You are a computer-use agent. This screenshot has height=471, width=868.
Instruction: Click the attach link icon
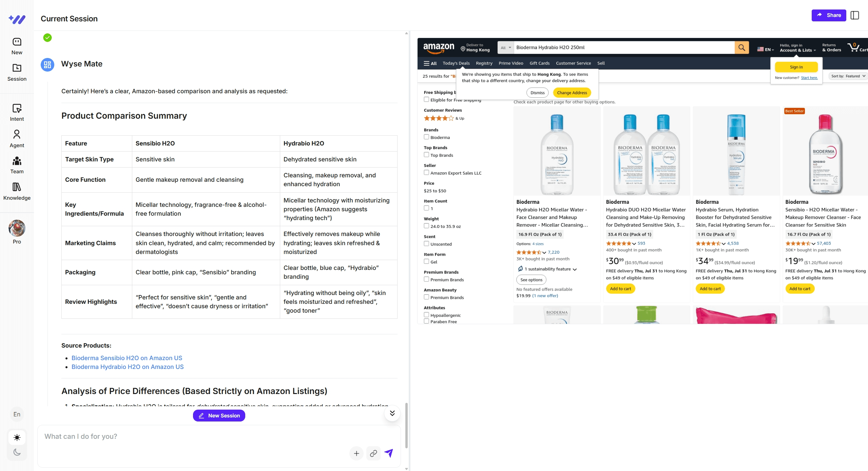(373, 453)
